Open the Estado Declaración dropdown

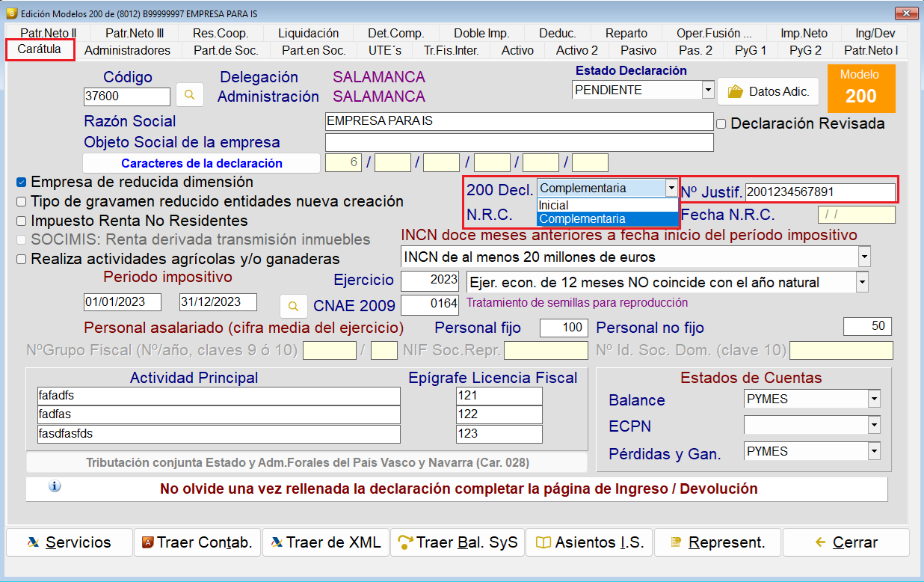tap(706, 89)
